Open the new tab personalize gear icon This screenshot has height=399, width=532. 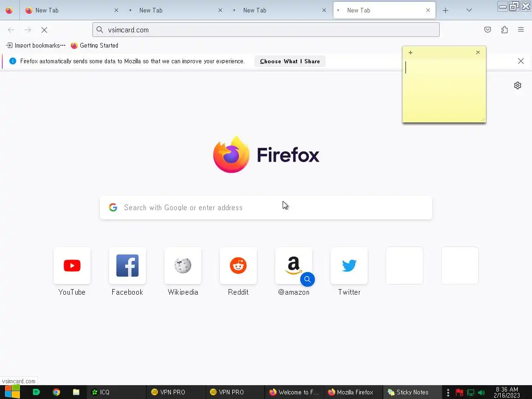517,85
